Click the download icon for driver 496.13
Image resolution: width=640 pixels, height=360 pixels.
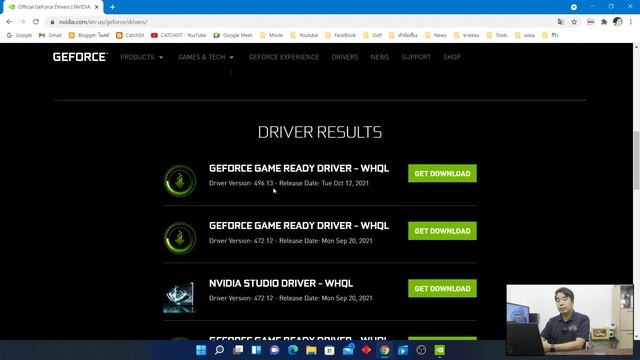click(180, 181)
